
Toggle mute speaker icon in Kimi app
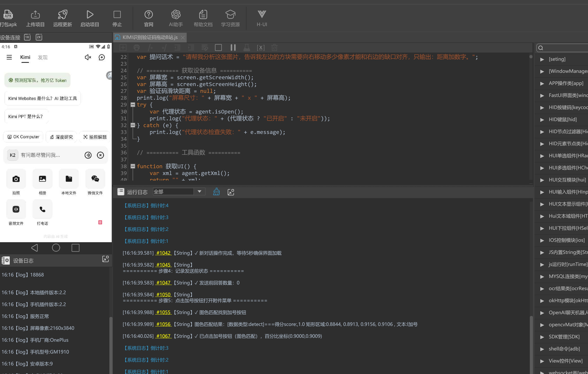[x=88, y=57]
